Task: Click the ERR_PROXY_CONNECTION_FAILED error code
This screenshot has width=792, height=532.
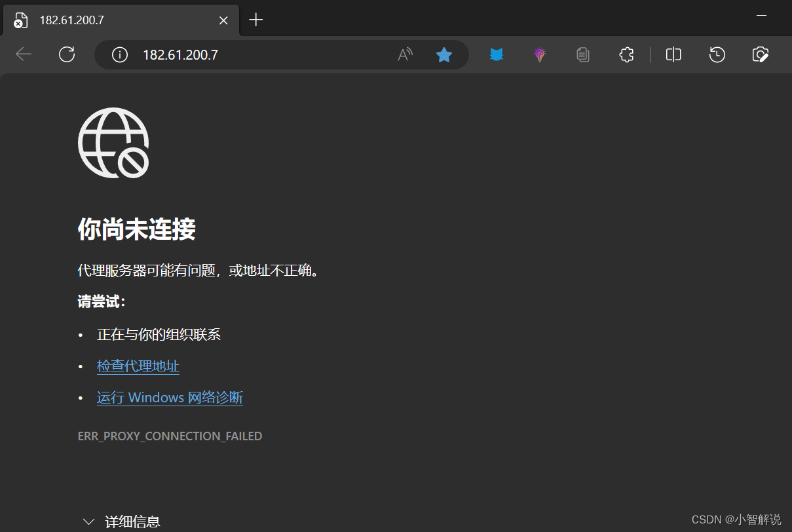Action: [x=170, y=436]
